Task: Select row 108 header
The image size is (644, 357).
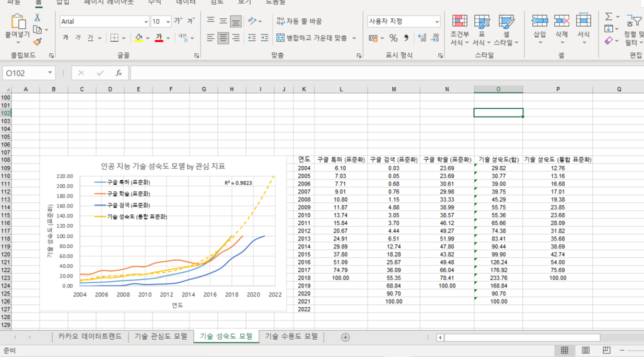Action: pos(5,159)
